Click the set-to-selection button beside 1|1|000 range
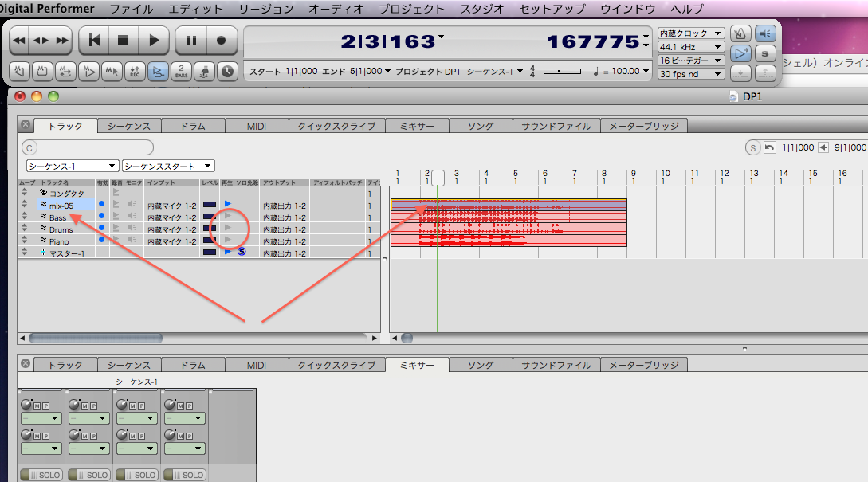Image resolution: width=868 pixels, height=482 pixels. (x=769, y=147)
